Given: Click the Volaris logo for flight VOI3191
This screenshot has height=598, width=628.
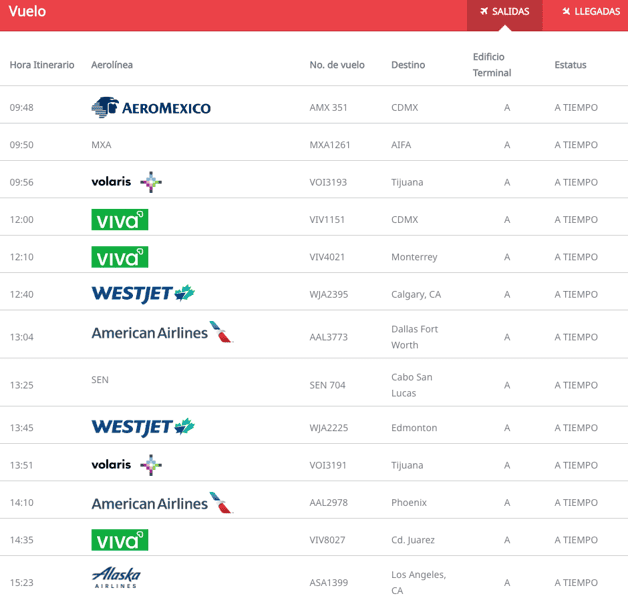Looking at the screenshot, I should click(x=126, y=465).
